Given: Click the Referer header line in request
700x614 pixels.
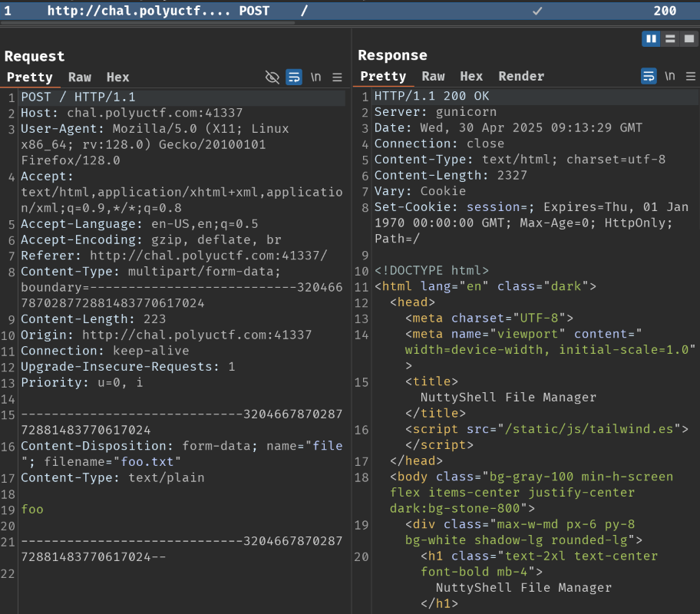Looking at the screenshot, I should pos(174,256).
